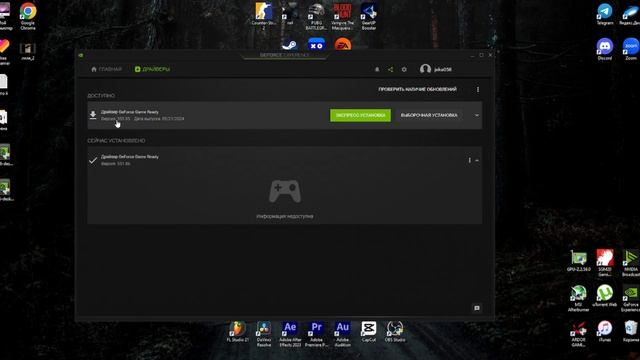Open GearUP Booster desktop shortcut

(369, 16)
